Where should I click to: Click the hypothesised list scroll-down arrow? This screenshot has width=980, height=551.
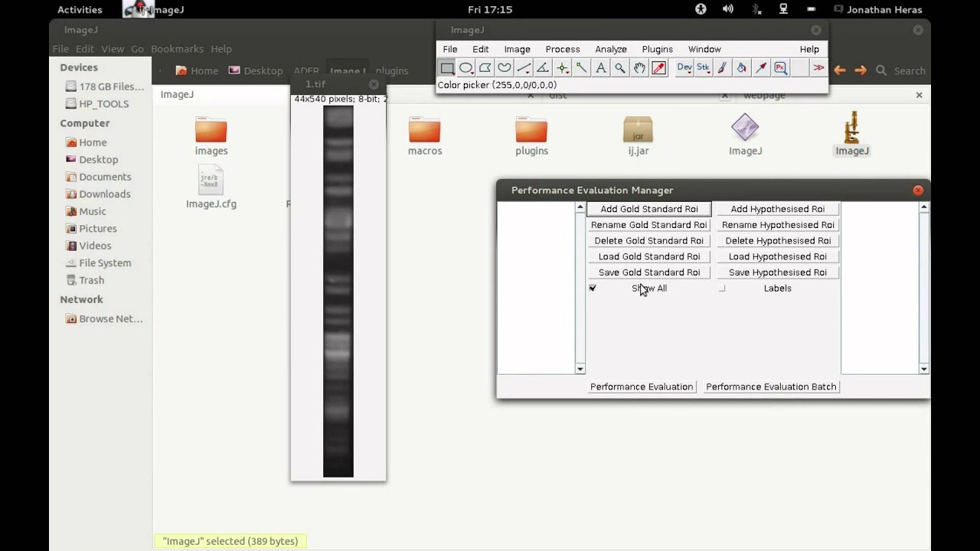[x=924, y=369]
